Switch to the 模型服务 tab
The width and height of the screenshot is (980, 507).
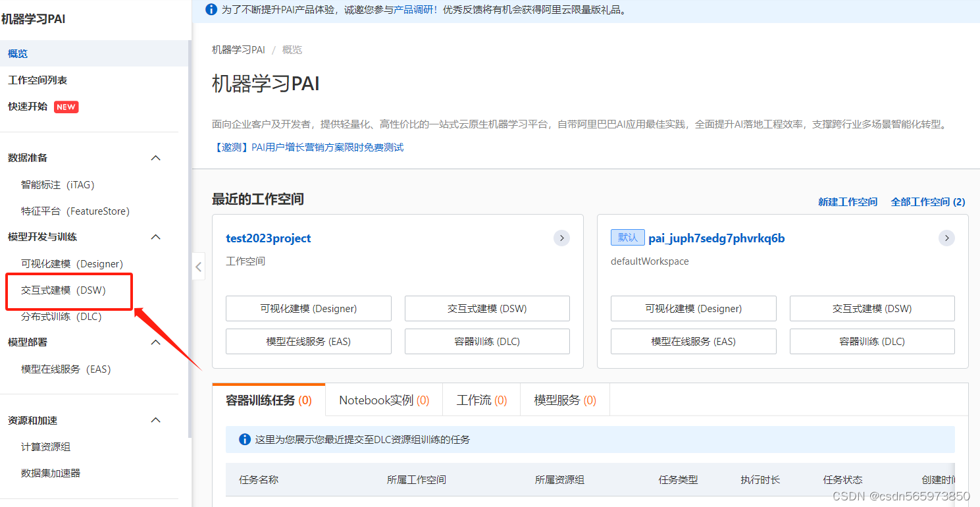coord(565,400)
